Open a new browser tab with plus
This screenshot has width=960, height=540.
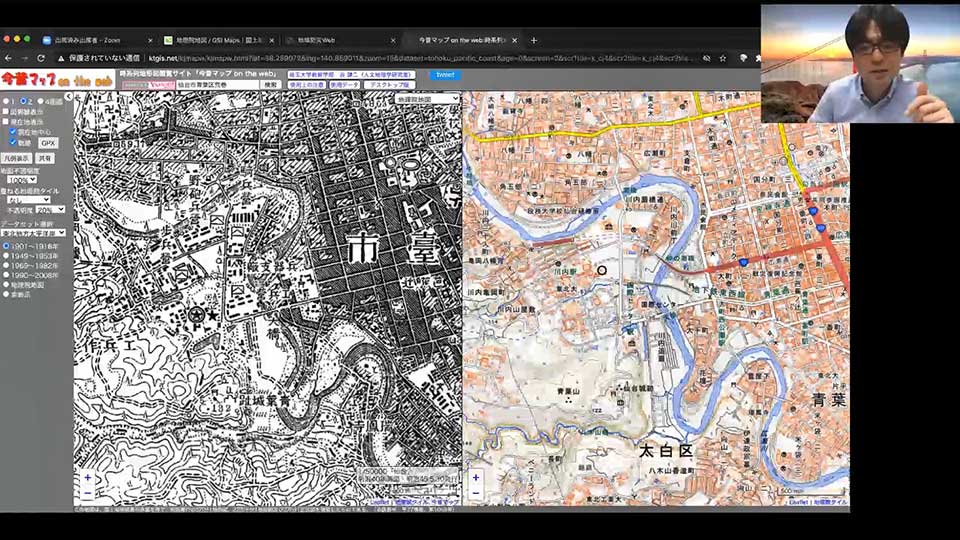[534, 40]
